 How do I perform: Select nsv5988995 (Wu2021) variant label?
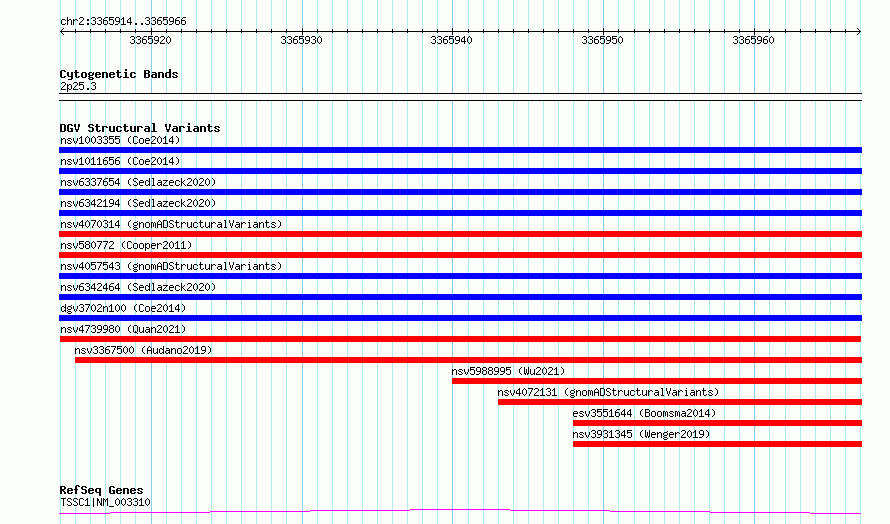coord(509,371)
